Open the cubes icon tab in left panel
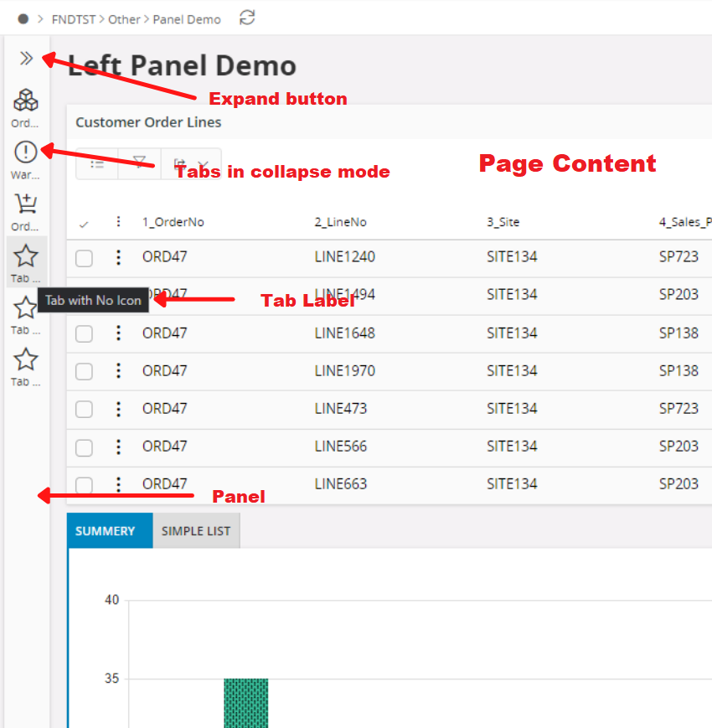712x728 pixels. click(26, 101)
